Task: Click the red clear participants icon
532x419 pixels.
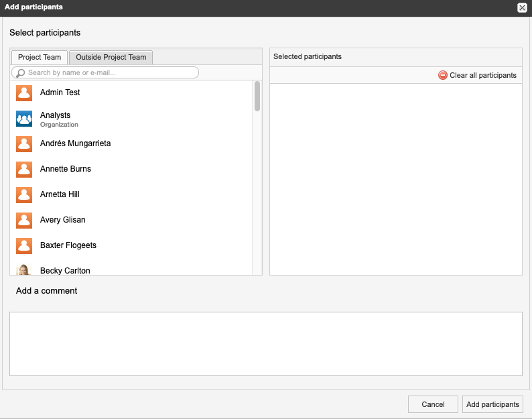Action: click(442, 75)
